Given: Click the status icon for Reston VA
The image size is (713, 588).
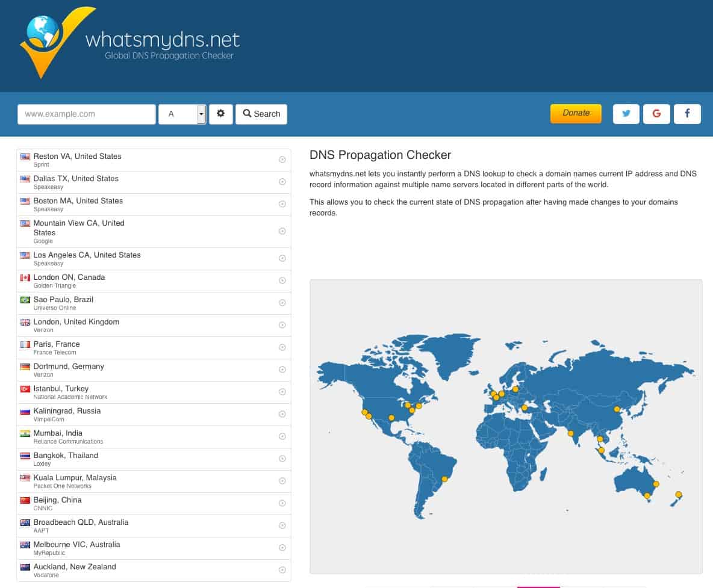Looking at the screenshot, I should [282, 159].
